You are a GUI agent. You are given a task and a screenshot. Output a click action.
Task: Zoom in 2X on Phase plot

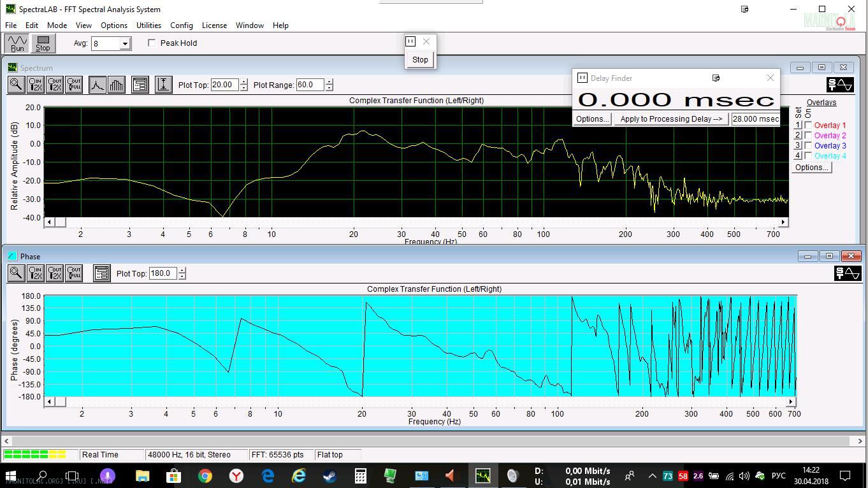coord(36,273)
